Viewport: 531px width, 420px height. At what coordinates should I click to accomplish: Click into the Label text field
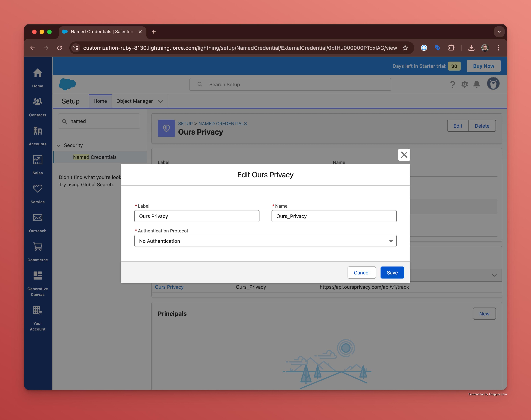coord(197,216)
